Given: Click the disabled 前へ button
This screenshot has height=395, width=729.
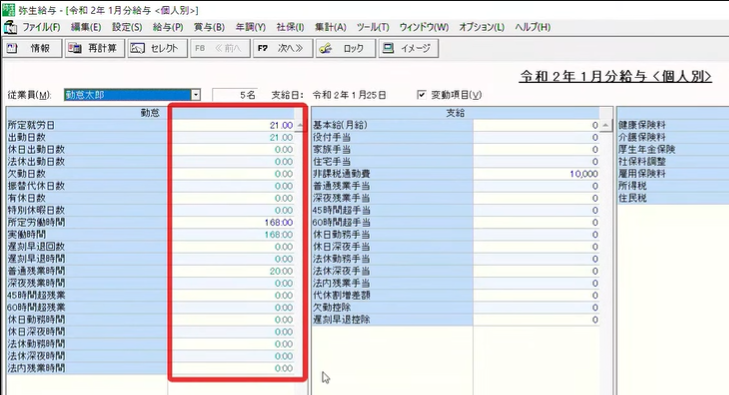Looking at the screenshot, I should (x=220, y=48).
